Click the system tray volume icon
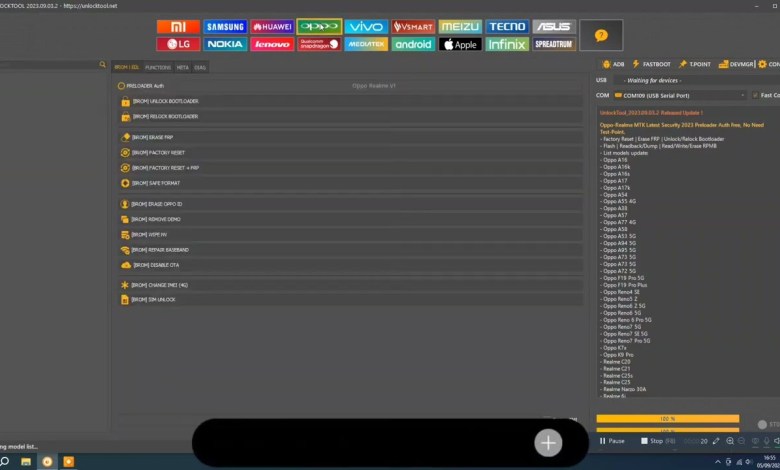The width and height of the screenshot is (780, 470). pyautogui.click(x=749, y=462)
